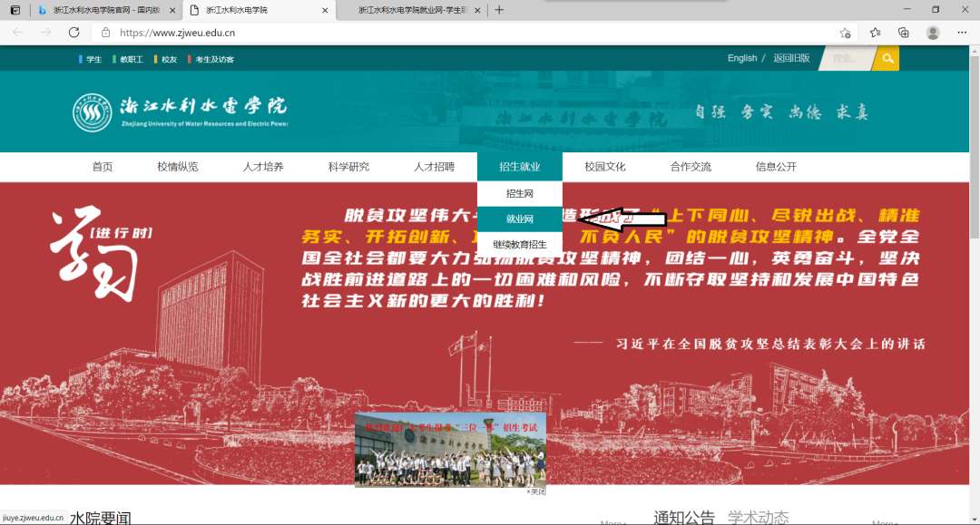980x525 pixels.
Task: Open the 校园文化 menu
Action: click(x=605, y=167)
